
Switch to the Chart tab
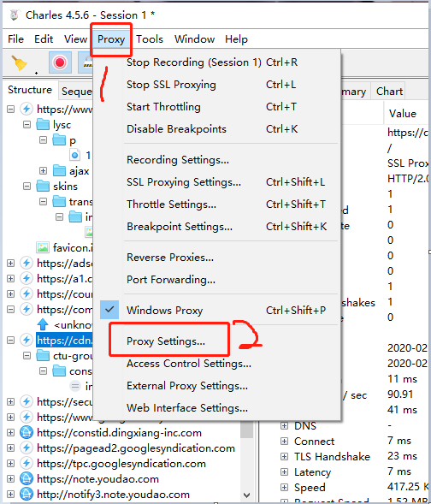(x=389, y=92)
